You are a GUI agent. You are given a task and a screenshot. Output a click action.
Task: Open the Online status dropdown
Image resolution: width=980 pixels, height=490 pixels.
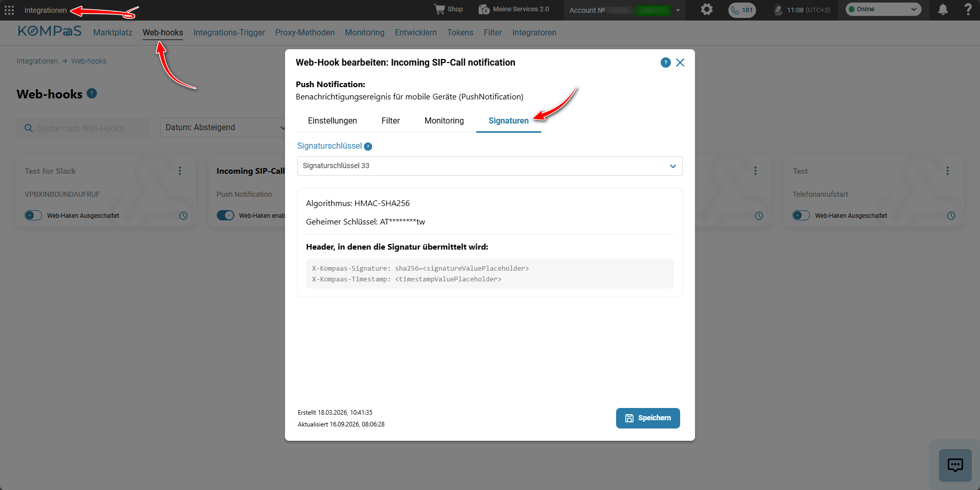(x=883, y=9)
